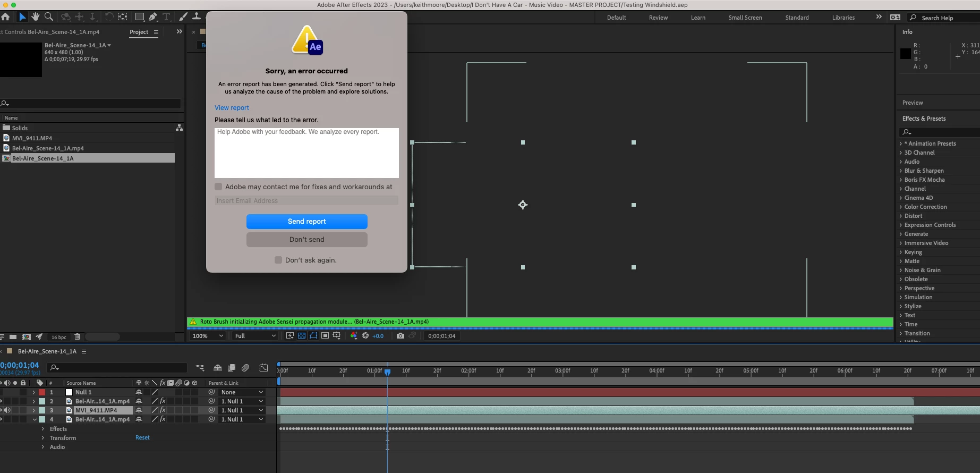
Task: Click the Region of Interest icon
Action: click(325, 336)
